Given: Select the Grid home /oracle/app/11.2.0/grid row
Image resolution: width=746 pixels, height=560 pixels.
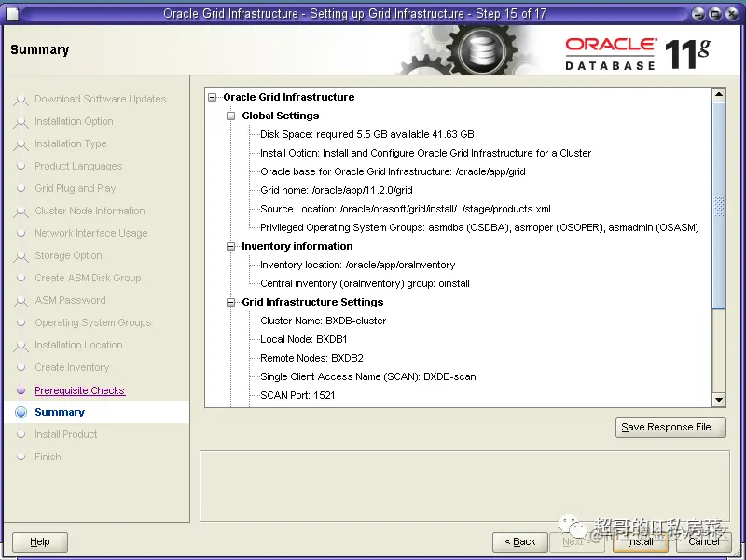Looking at the screenshot, I should coord(337,190).
